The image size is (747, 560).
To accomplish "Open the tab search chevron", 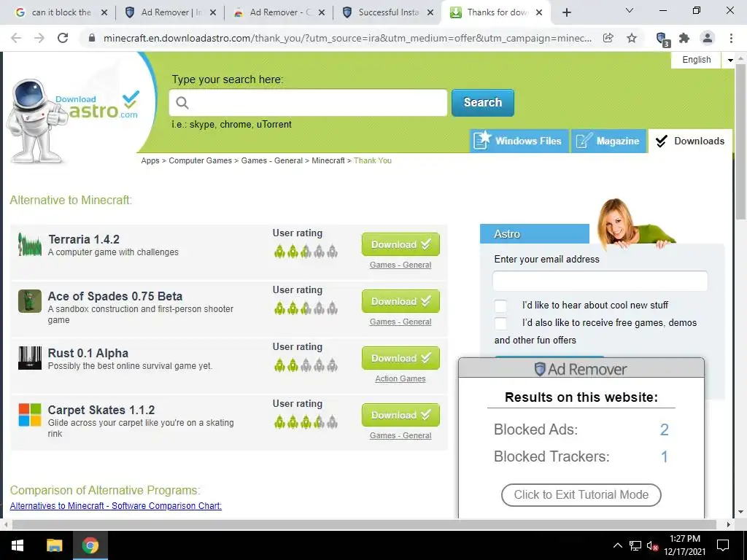I will 630,10.
